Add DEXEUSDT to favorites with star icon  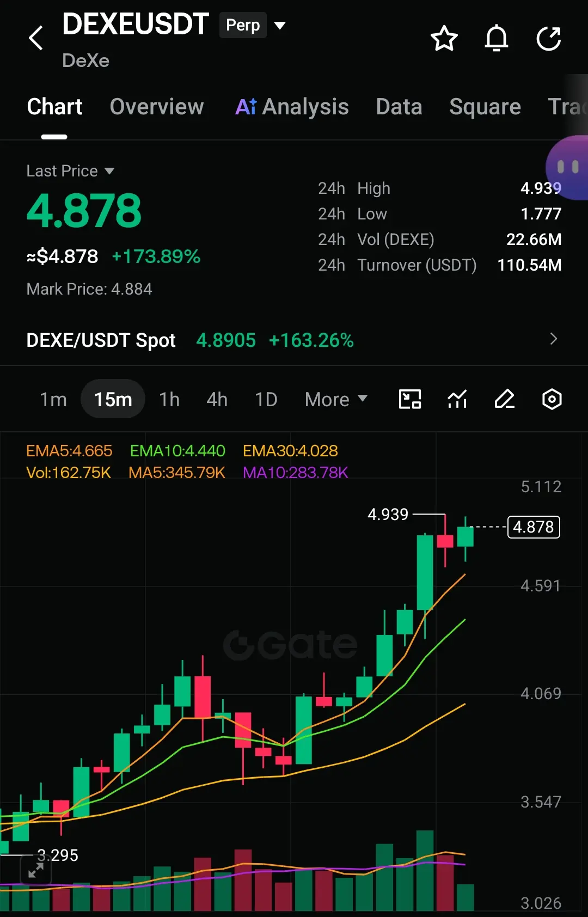(444, 38)
